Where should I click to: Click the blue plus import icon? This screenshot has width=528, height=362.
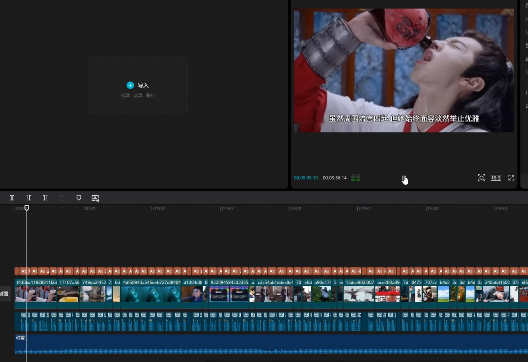(130, 85)
